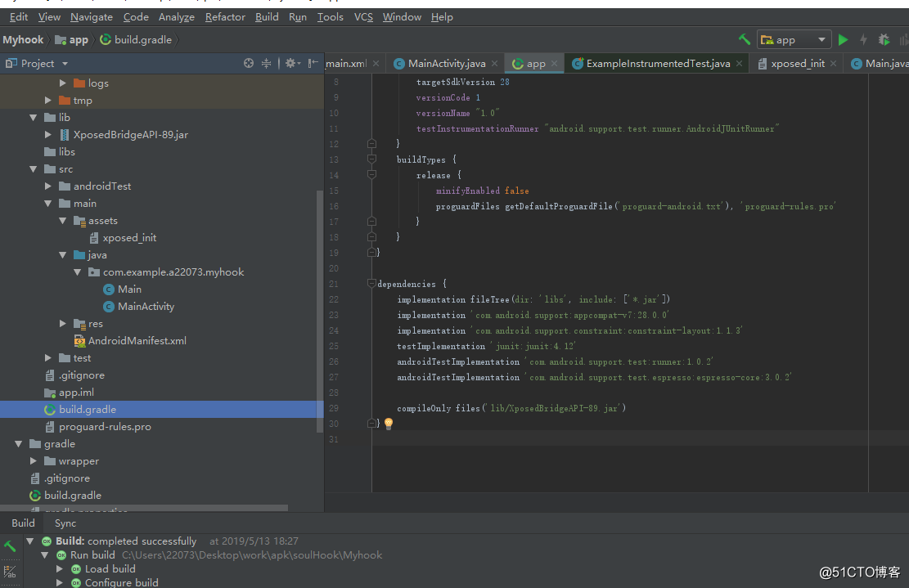Open the Refactor menu

(x=225, y=17)
